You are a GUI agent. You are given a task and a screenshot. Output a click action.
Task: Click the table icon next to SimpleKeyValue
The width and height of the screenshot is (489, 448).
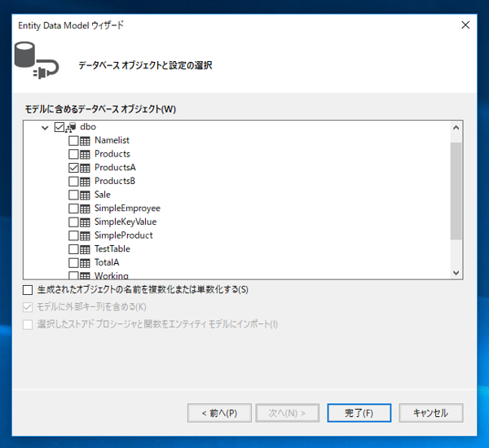(x=85, y=222)
